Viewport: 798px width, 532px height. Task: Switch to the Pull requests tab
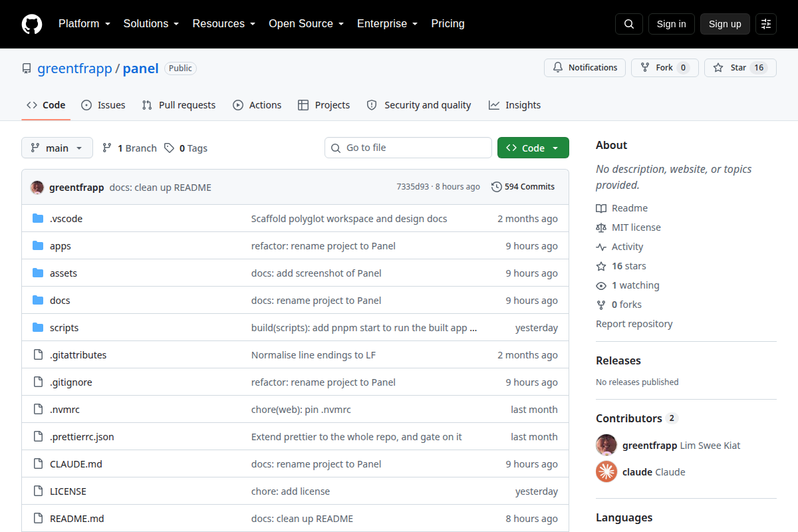pos(179,105)
